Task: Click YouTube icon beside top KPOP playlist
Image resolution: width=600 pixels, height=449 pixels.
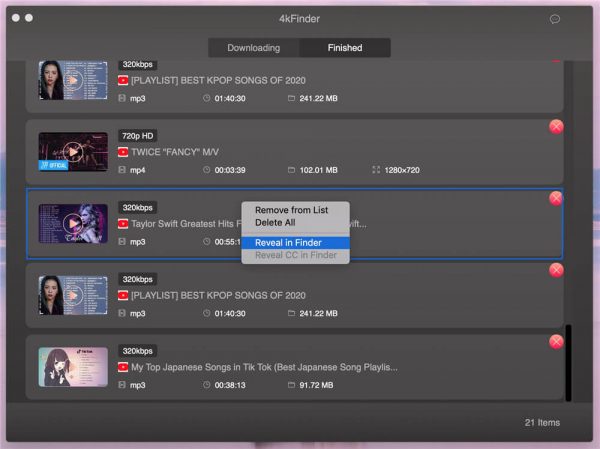Action: point(123,80)
